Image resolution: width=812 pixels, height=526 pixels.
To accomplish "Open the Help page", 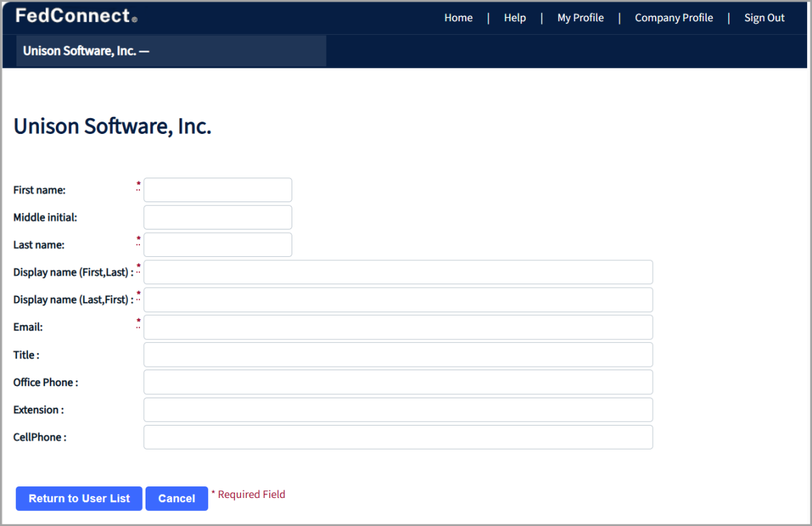I will [515, 18].
